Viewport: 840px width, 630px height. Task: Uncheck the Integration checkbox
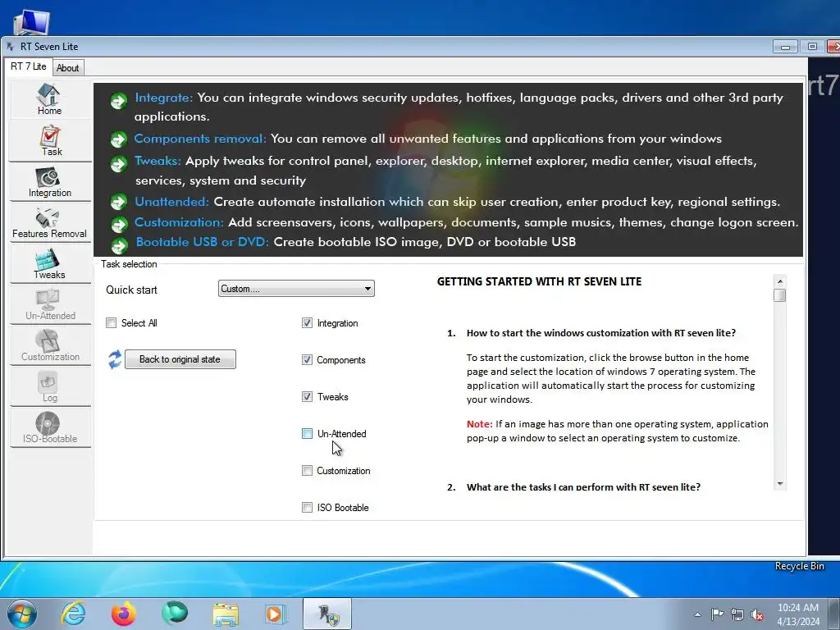[x=307, y=323]
